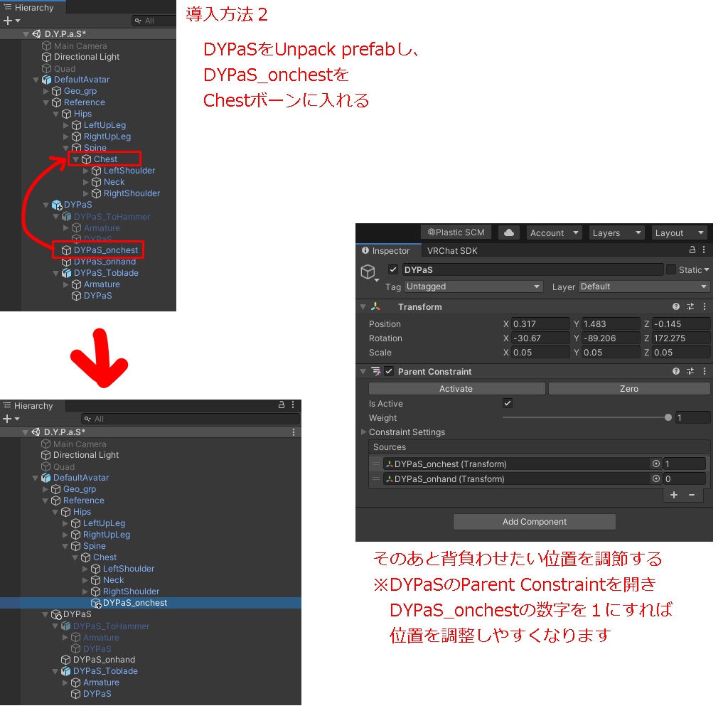The width and height of the screenshot is (728, 728).
Task: Select the Inspector tab
Action: (388, 250)
